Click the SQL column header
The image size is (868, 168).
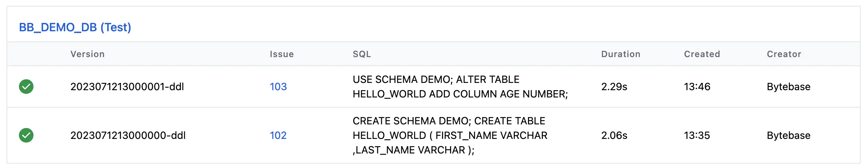point(362,54)
